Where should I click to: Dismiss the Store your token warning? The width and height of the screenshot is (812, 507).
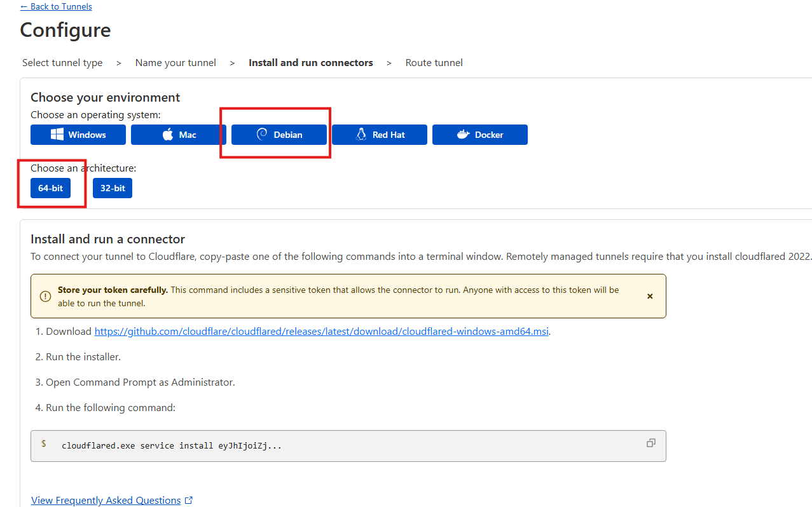pyautogui.click(x=650, y=296)
